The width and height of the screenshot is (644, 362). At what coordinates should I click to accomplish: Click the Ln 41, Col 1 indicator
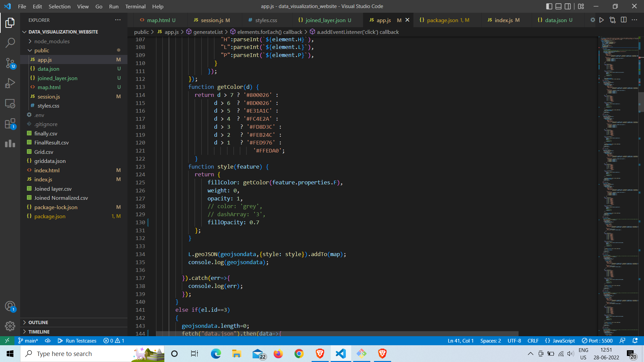(x=460, y=341)
